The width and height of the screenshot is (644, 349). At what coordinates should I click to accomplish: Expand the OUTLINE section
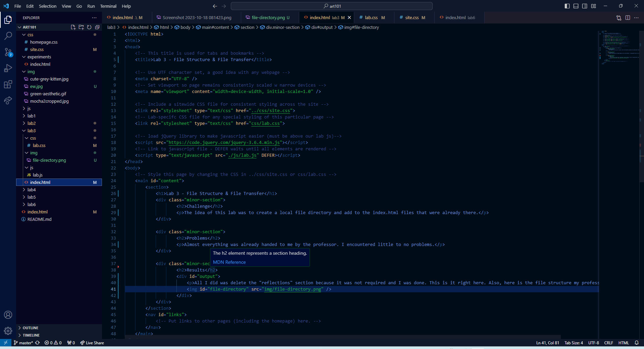tap(31, 328)
